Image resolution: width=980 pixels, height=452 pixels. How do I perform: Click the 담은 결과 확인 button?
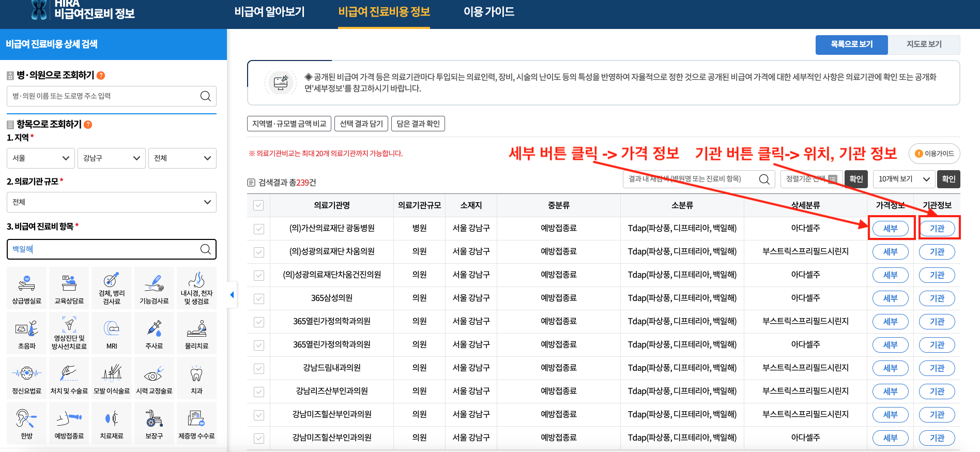(418, 124)
